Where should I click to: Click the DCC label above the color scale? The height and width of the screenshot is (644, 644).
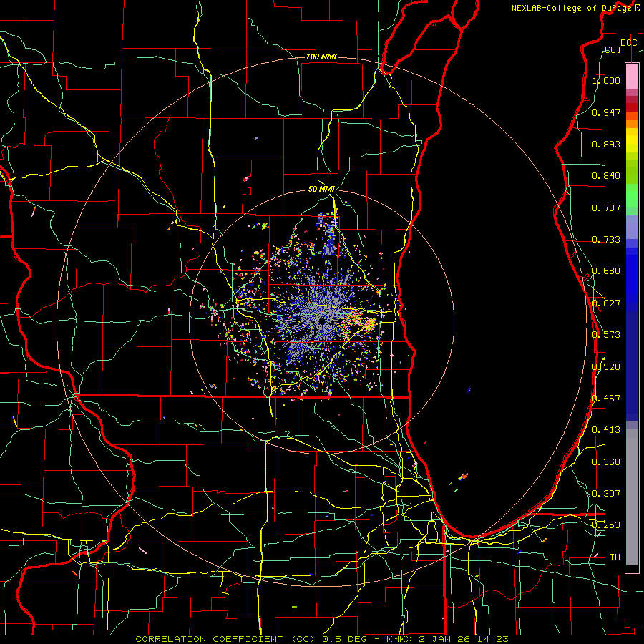(628, 43)
